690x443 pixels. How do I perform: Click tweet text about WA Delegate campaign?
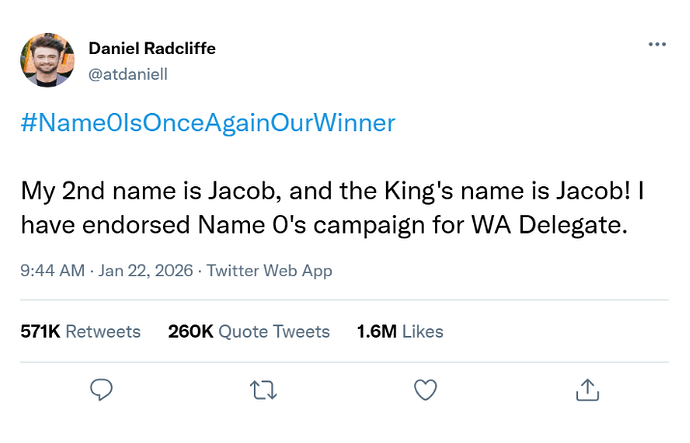click(324, 225)
